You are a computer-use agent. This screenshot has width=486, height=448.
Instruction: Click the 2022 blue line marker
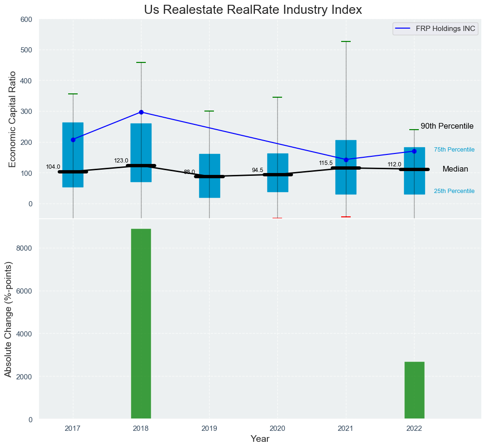tap(414, 151)
